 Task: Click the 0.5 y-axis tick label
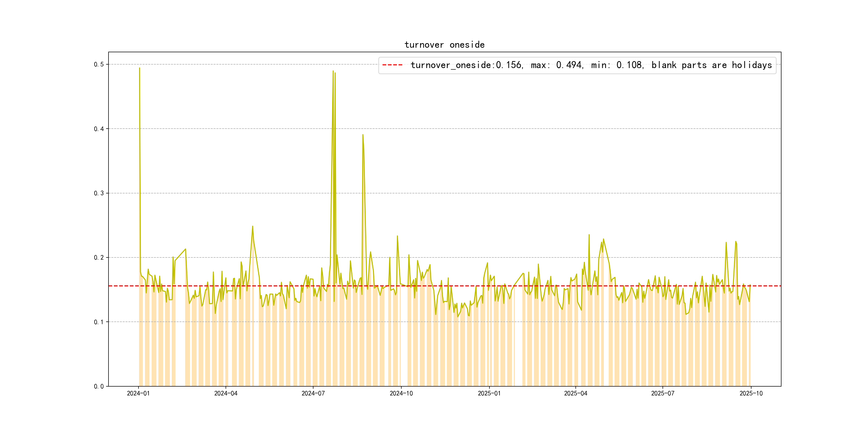pos(99,64)
